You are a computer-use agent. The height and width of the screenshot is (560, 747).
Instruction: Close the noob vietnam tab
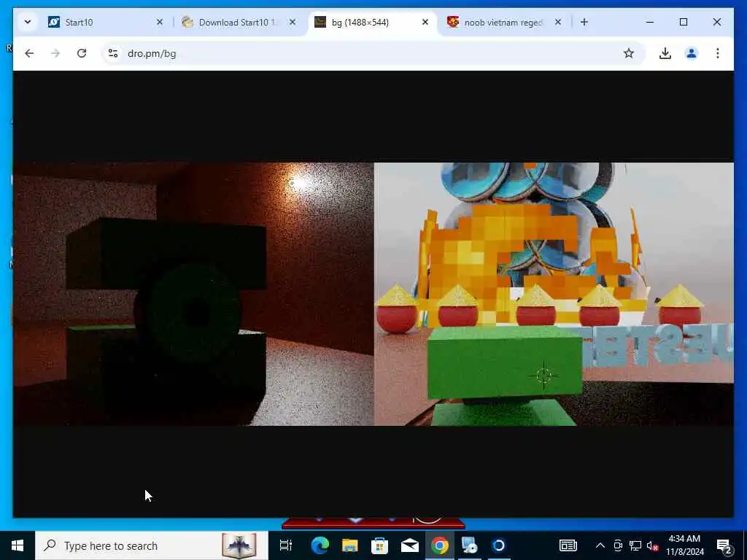point(558,22)
